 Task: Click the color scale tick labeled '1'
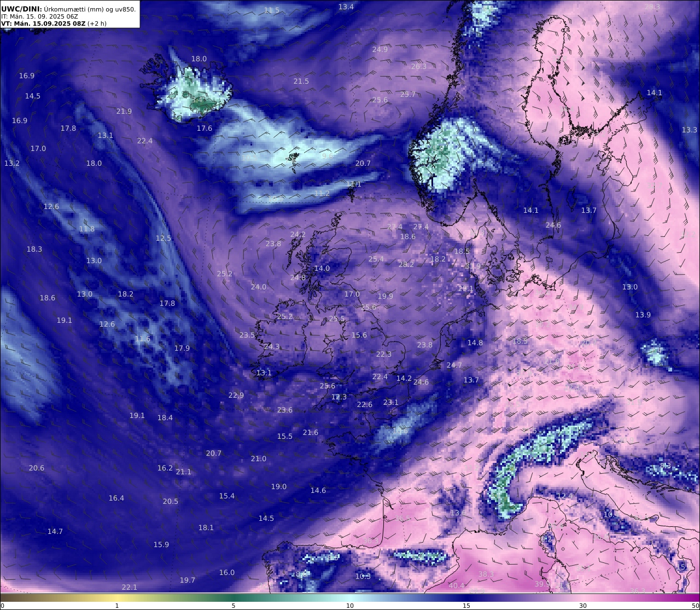[x=117, y=606]
